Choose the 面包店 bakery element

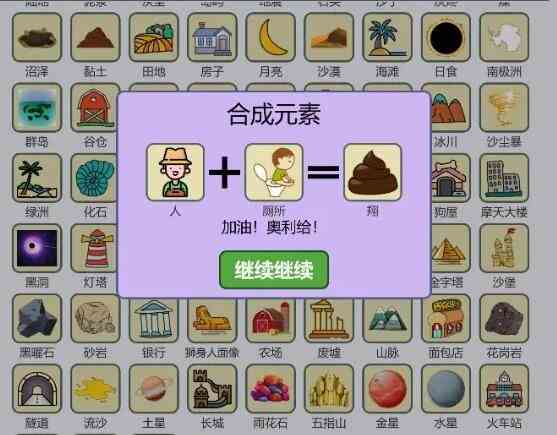[446, 318]
